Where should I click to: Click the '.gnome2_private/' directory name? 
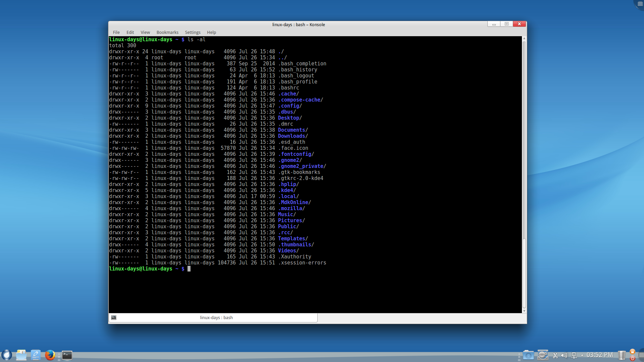click(x=302, y=166)
